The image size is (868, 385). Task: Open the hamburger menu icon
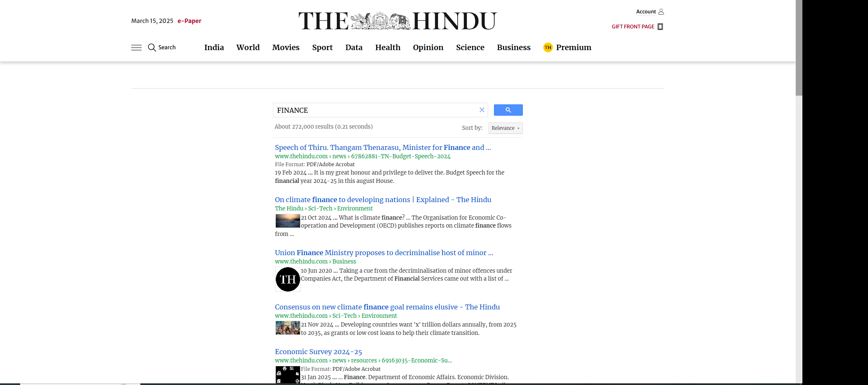[x=136, y=48]
